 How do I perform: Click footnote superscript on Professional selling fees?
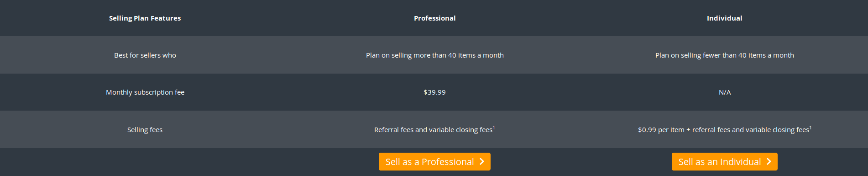(x=494, y=128)
